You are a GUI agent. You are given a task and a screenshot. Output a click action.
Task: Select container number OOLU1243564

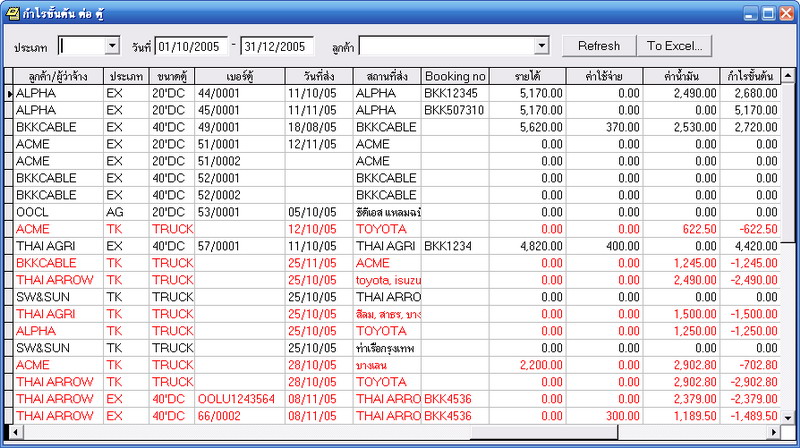coord(240,399)
